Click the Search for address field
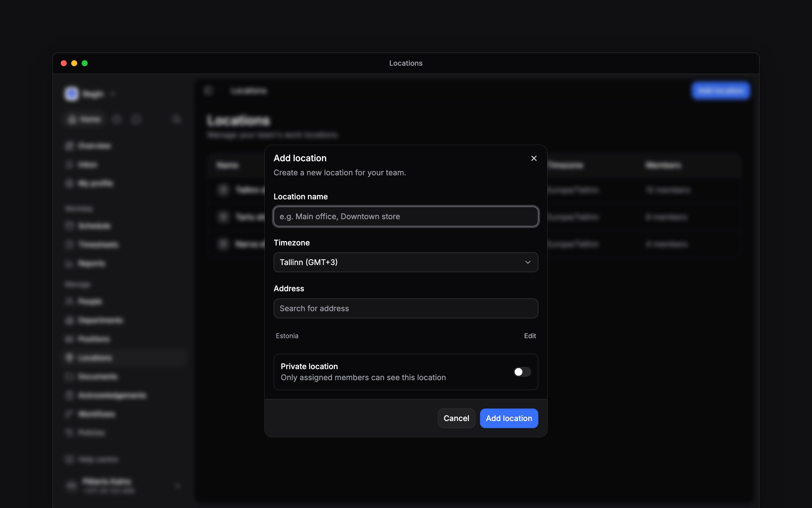Viewport: 812px width, 508px height. (x=406, y=308)
